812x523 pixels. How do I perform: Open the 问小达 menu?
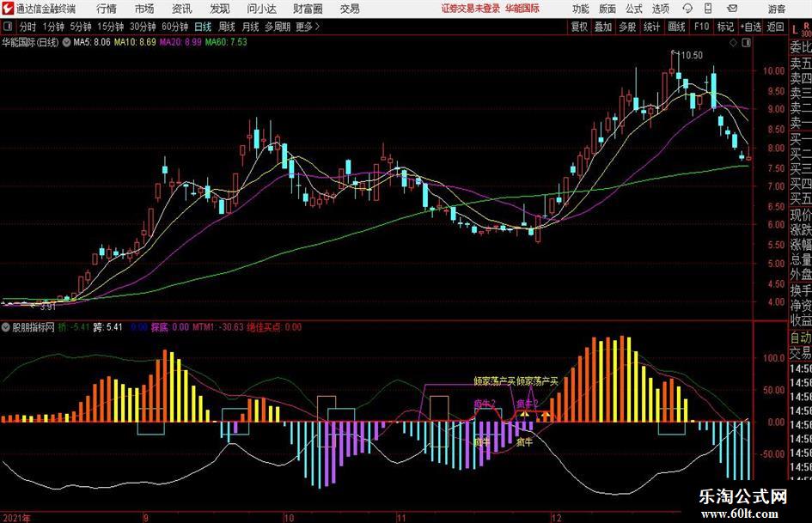[x=261, y=9]
